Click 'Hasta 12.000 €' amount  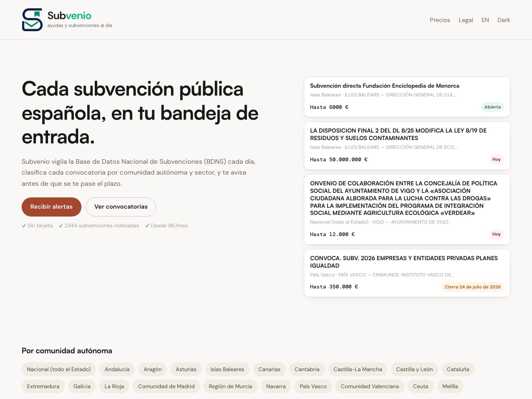tap(332, 234)
